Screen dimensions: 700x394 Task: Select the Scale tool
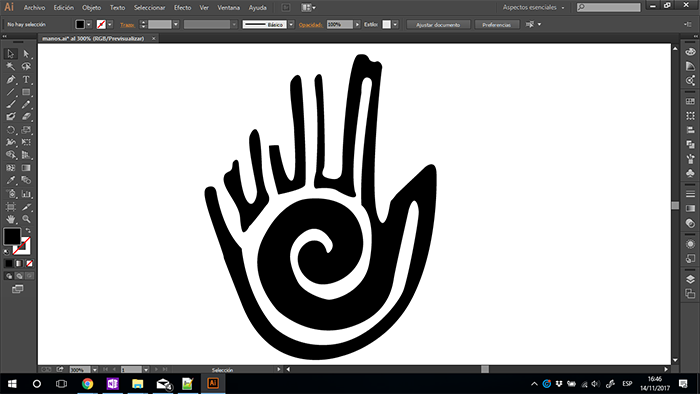(26, 130)
